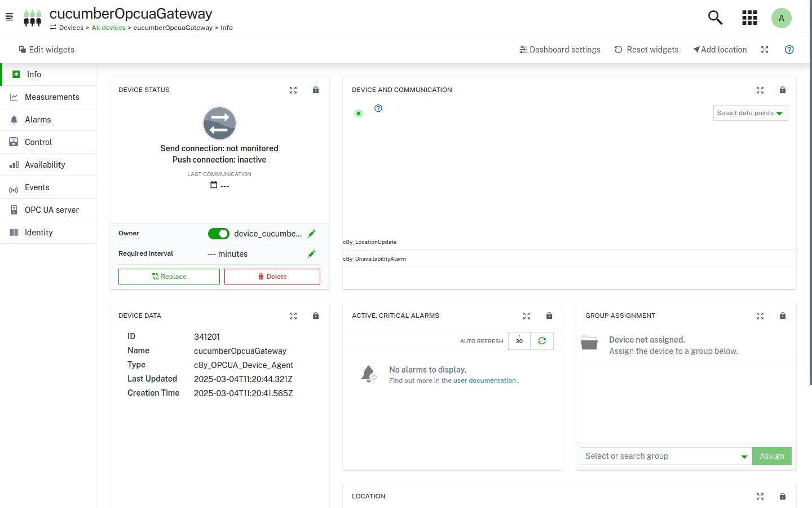Refresh the active alarms list
Viewport: 812px width, 508px height.
[541, 341]
